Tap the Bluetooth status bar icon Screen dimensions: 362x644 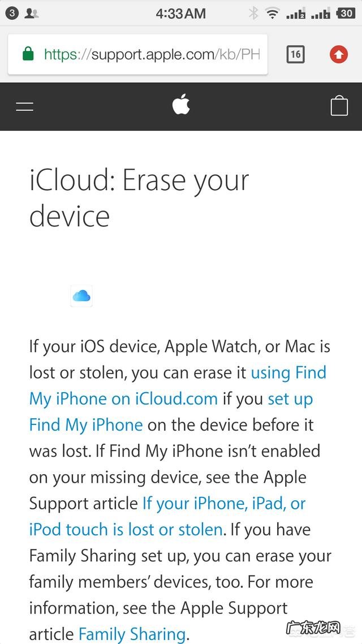point(254,13)
